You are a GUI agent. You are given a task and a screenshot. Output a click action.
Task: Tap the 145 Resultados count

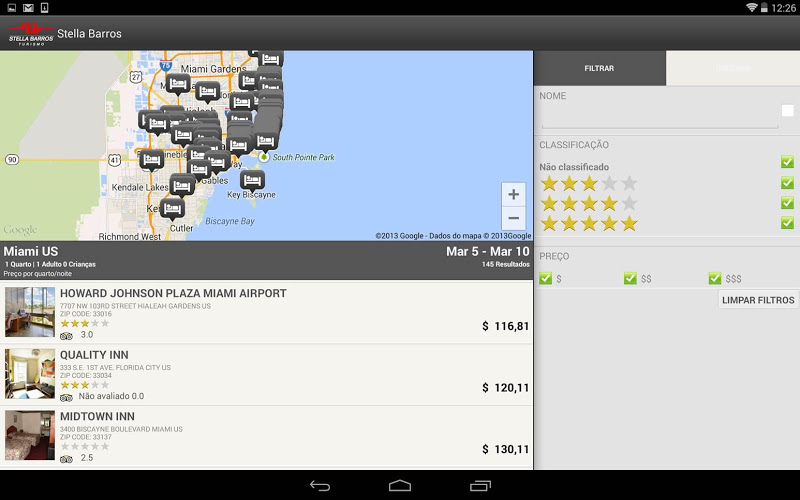tap(506, 264)
